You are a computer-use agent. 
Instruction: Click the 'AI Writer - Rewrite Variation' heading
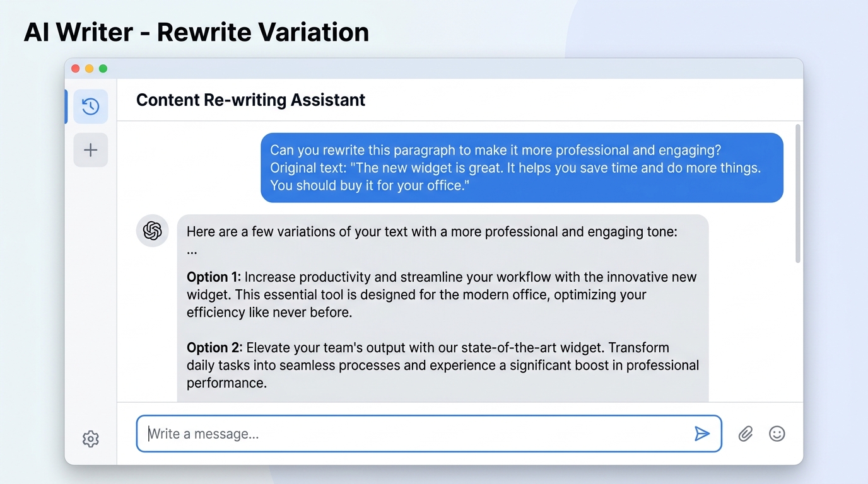click(196, 32)
